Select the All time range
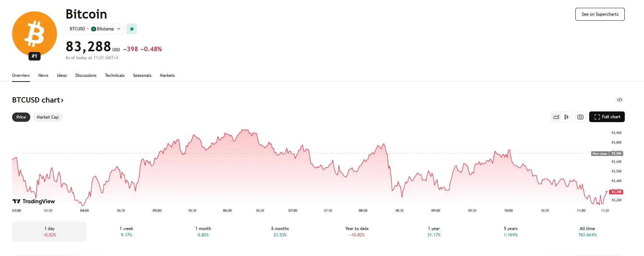The height and width of the screenshot is (256, 644). pyautogui.click(x=587, y=231)
